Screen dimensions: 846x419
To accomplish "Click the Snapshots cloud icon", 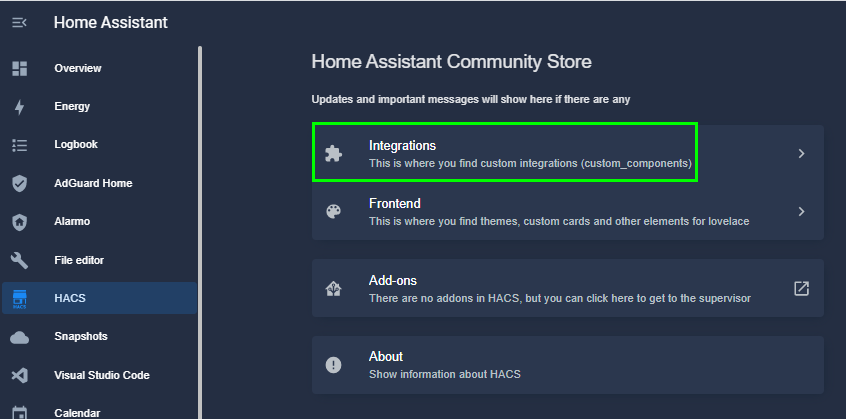I will [x=19, y=337].
